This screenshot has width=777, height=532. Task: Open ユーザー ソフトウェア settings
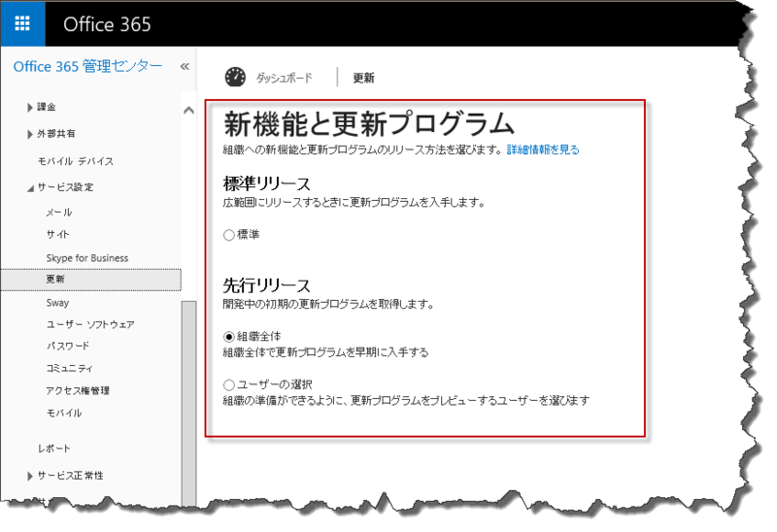90,324
